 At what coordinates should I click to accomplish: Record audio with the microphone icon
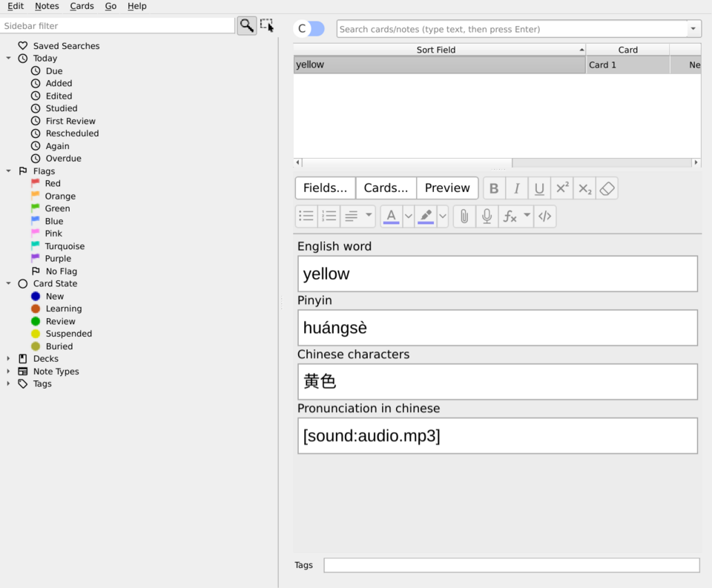[x=487, y=216]
